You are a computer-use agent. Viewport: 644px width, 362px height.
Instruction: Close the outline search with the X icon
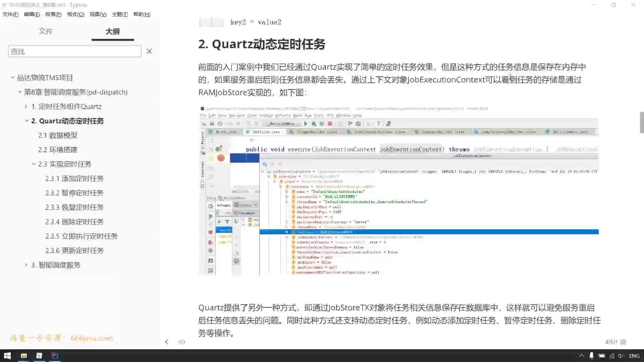click(x=149, y=51)
